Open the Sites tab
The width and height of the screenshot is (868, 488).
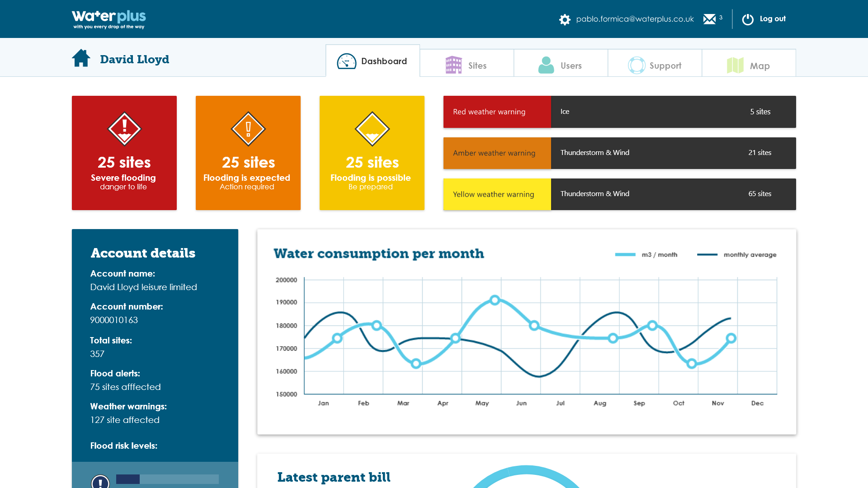(x=467, y=63)
